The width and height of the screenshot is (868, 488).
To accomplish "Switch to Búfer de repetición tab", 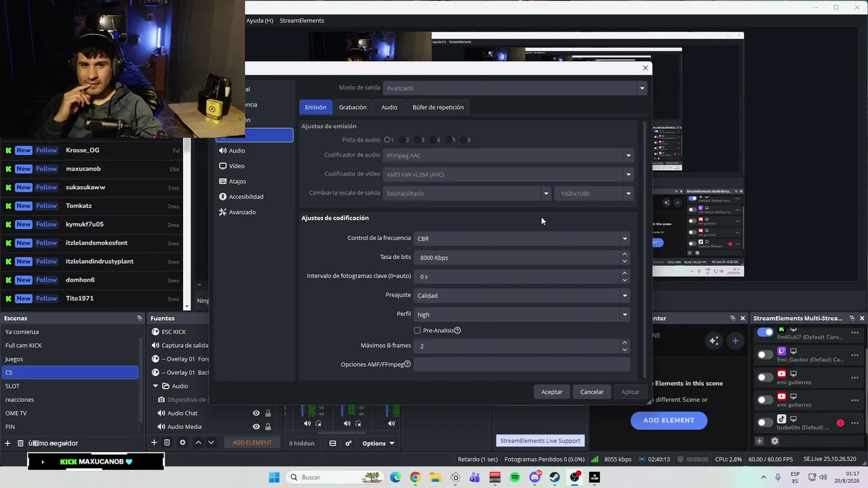I will pyautogui.click(x=438, y=107).
